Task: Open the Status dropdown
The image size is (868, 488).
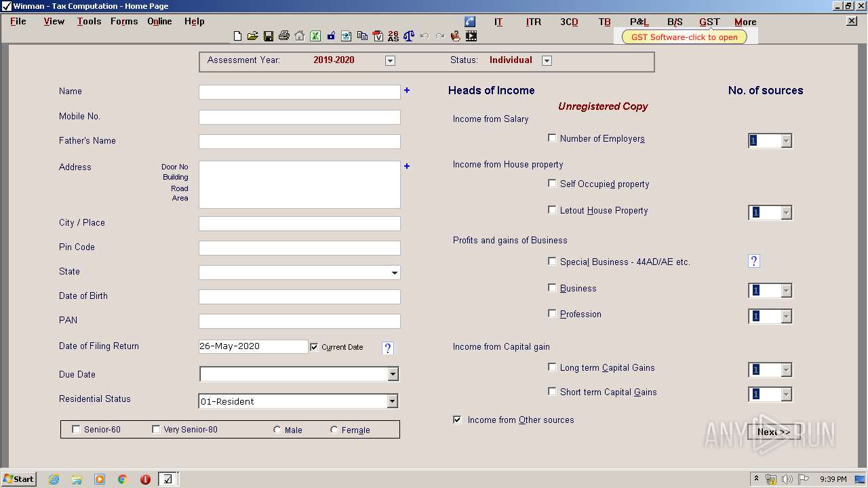Action: [x=547, y=60]
